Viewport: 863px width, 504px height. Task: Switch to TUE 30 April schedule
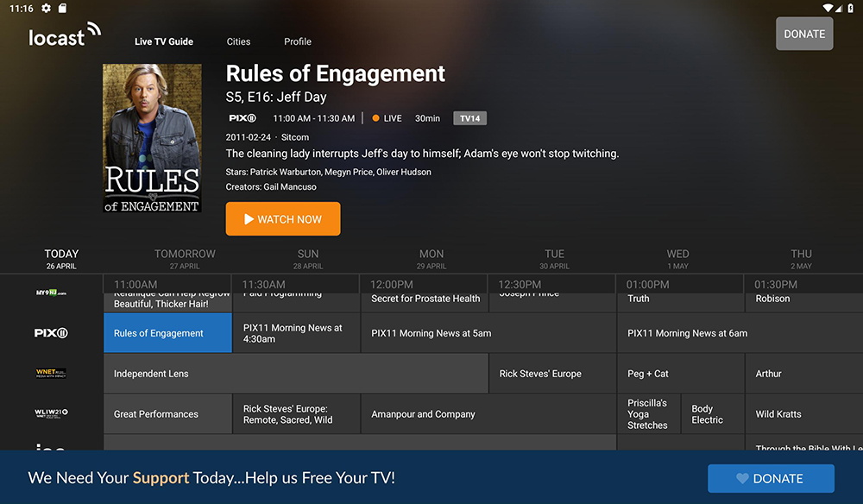(x=555, y=259)
